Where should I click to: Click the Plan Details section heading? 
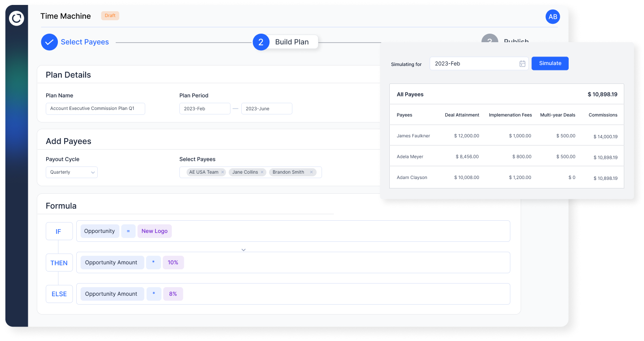tap(68, 75)
